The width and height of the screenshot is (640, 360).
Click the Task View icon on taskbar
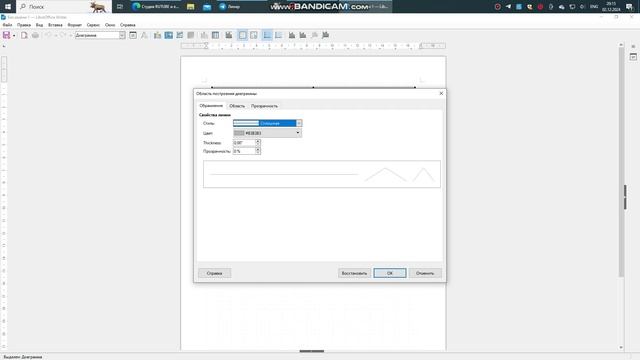120,7
